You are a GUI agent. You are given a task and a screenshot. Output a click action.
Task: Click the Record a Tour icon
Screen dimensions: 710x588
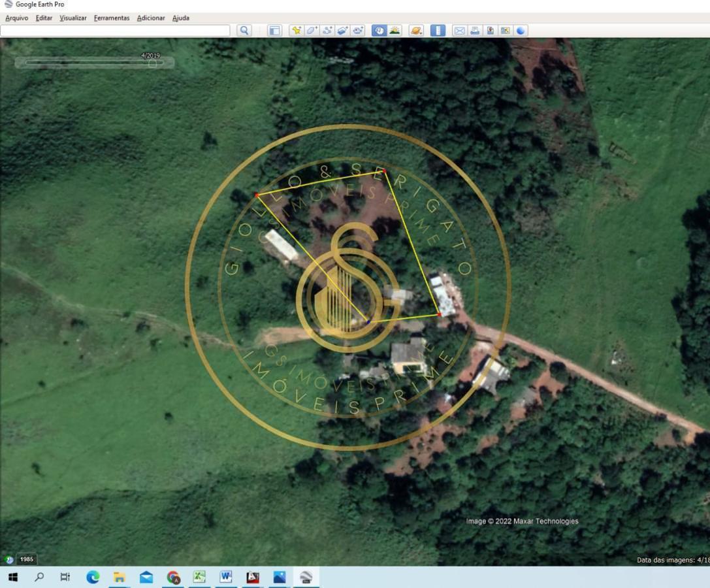tap(358, 30)
